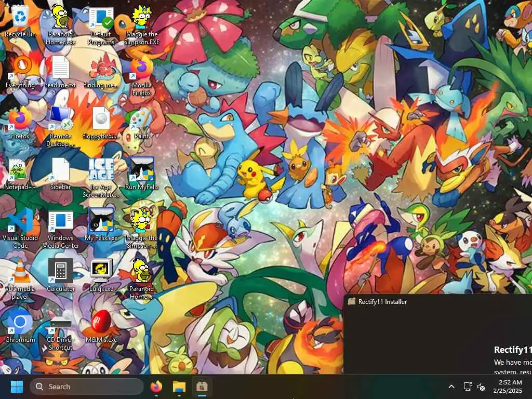The height and width of the screenshot is (399, 532).
Task: Open the Recycle Bin desktop icon
Action: (20, 21)
